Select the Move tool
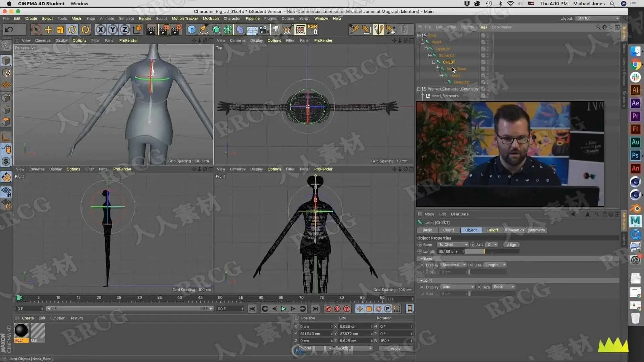Viewport: 644px width, 362px height. pos(48,30)
